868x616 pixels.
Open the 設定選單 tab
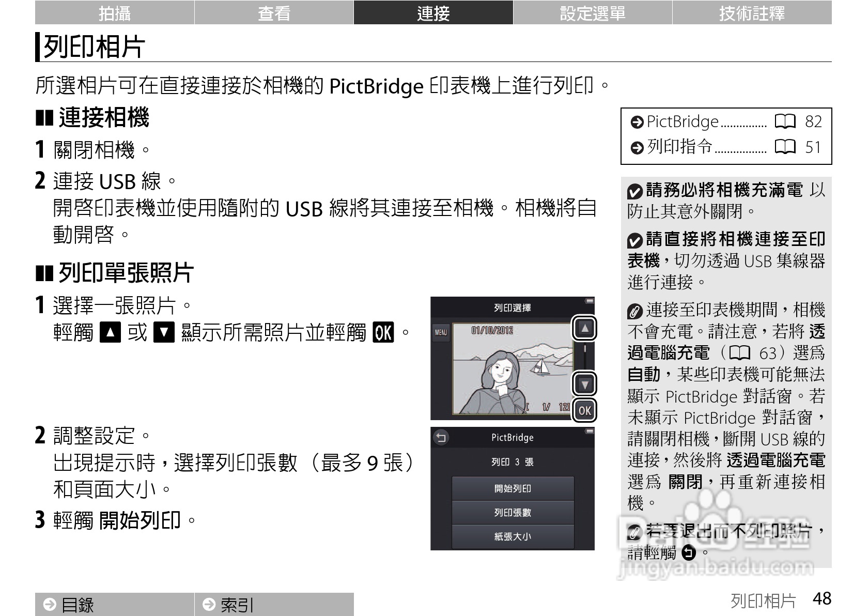(593, 12)
